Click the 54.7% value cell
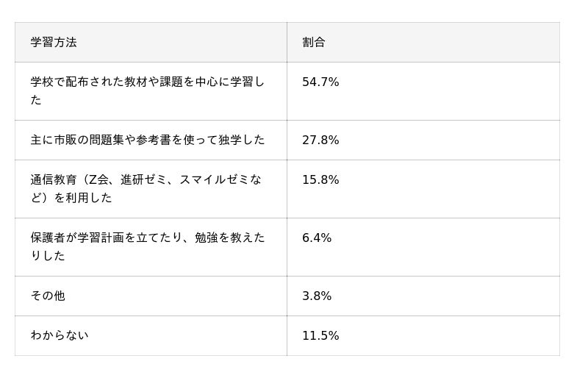Screen dimensions: 588x378 [320, 82]
